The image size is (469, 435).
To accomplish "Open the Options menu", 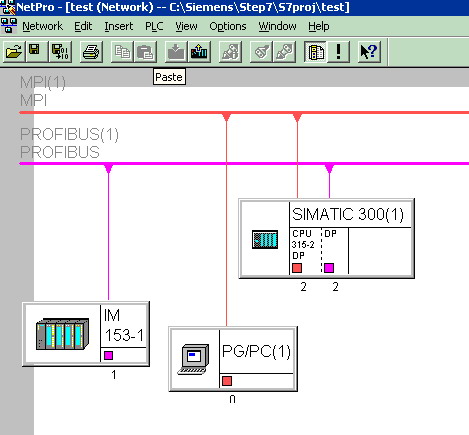I will pos(228,26).
